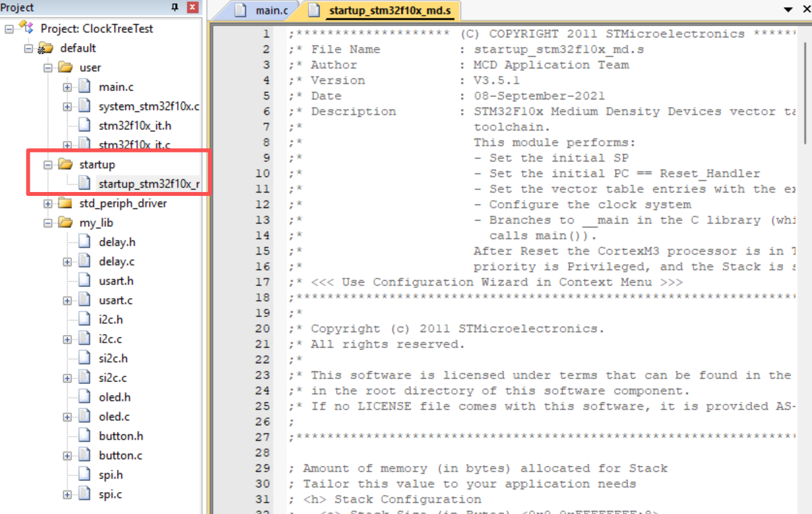Collapse the Project: ClockTreeTest root node
The image size is (812, 514).
(x=8, y=28)
